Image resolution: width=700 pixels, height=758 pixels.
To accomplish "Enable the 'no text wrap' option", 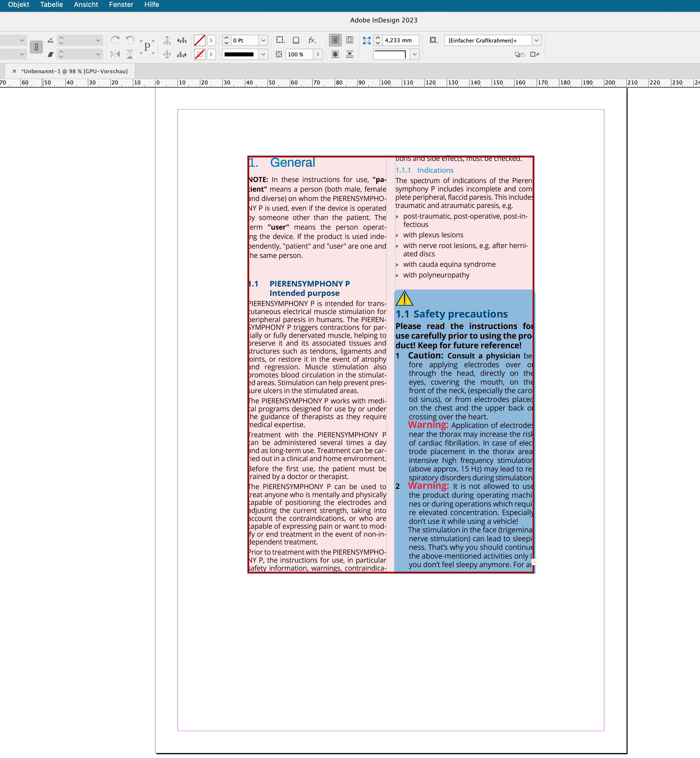I will (335, 40).
